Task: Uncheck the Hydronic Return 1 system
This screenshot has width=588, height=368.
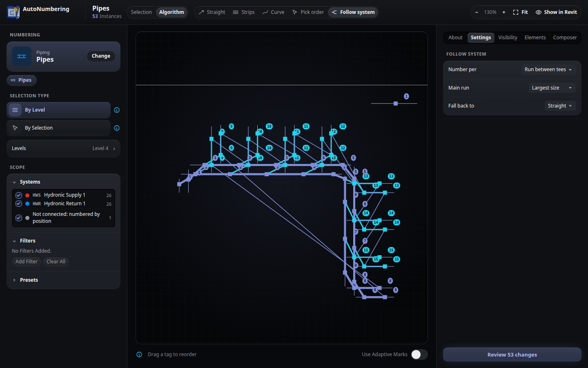Action: tap(19, 204)
